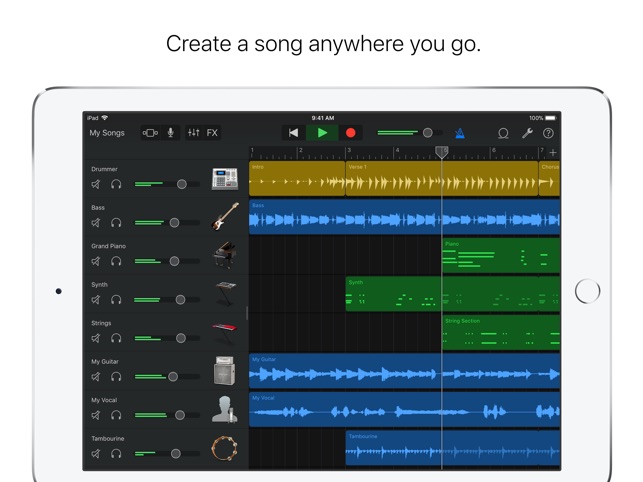The width and height of the screenshot is (643, 482).
Task: Adjust Strings track volume knob
Action: click(180, 338)
